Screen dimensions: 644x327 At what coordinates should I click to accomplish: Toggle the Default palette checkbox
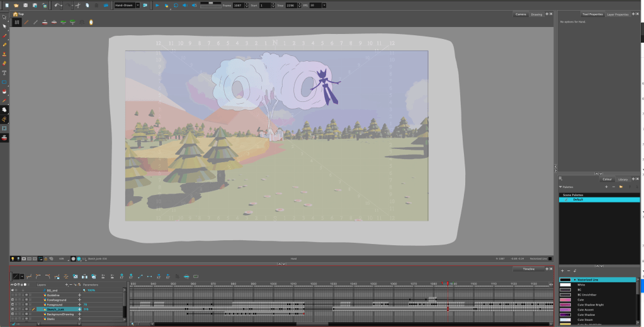coord(567,199)
